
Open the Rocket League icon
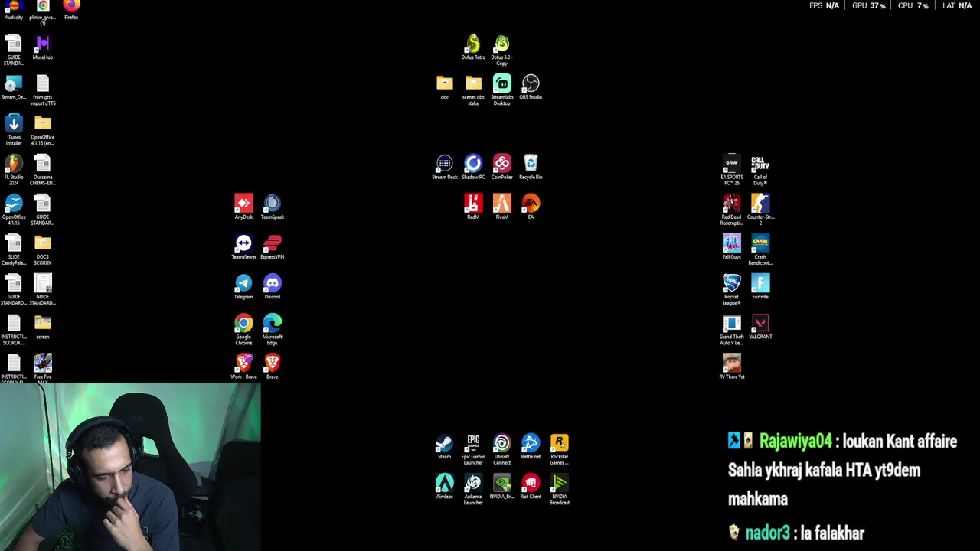click(732, 290)
